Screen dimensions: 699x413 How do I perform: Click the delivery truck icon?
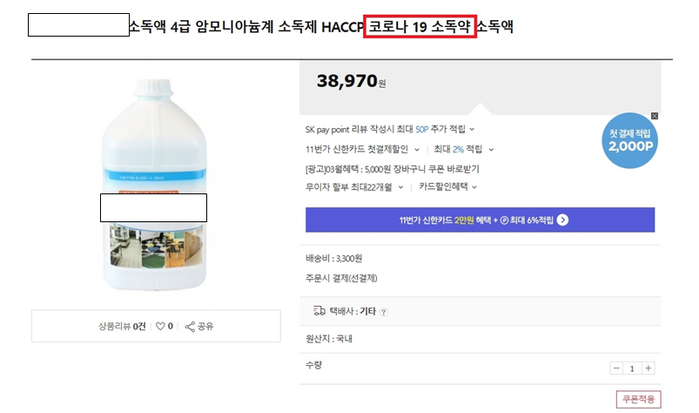coord(319,311)
